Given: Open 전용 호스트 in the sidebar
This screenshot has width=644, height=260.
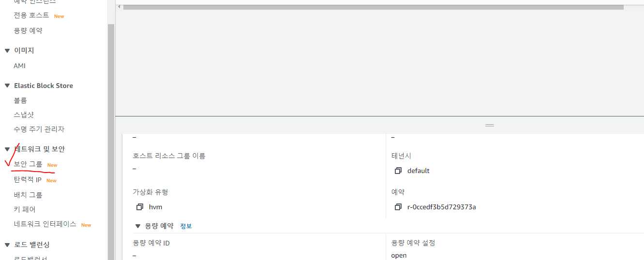Looking at the screenshot, I should [31, 15].
